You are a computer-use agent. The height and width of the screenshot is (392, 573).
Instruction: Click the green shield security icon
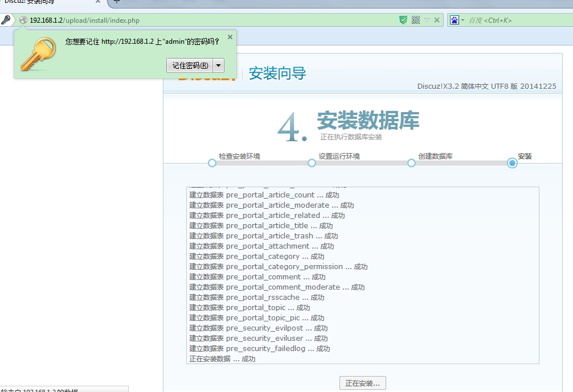403,20
